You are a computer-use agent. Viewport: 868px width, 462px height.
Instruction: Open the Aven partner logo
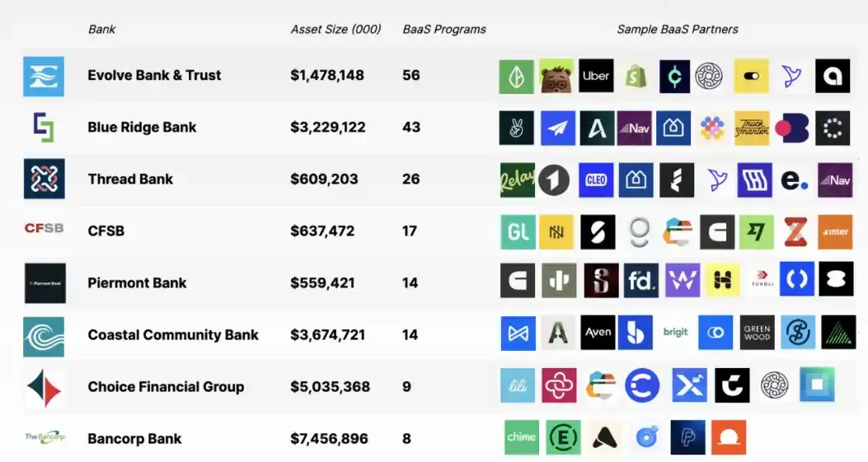click(598, 333)
